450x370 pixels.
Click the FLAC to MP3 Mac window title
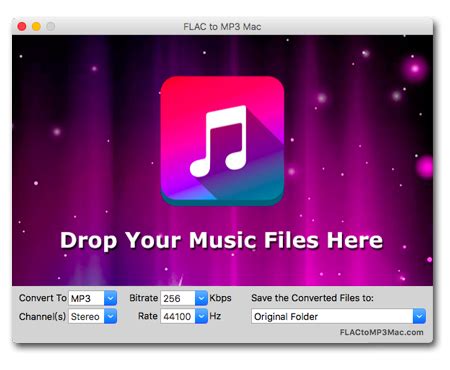click(222, 27)
